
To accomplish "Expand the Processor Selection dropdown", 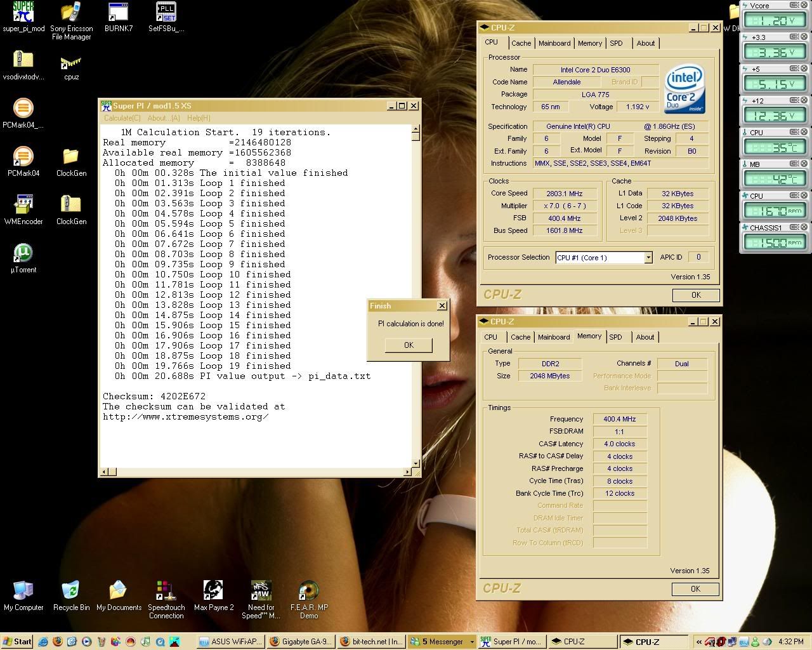I will click(x=648, y=258).
